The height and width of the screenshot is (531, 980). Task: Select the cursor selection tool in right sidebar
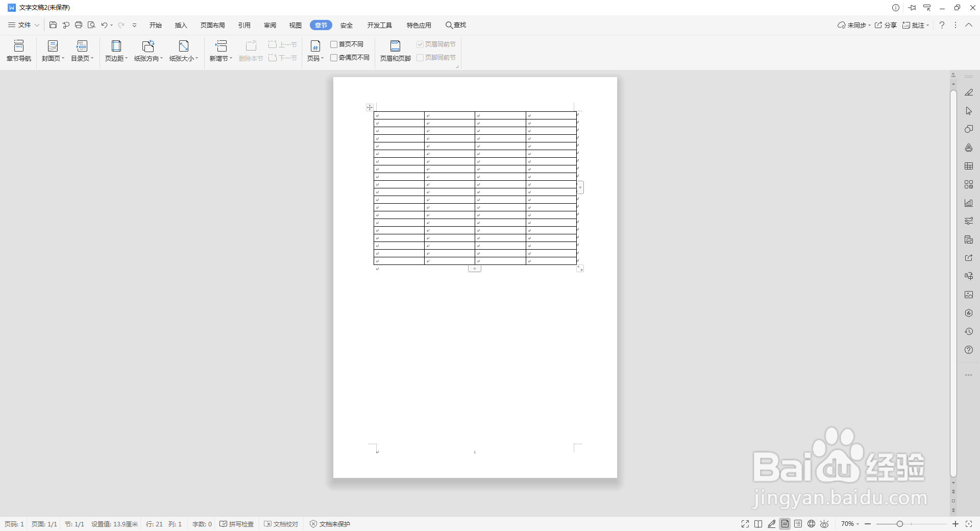point(969,111)
